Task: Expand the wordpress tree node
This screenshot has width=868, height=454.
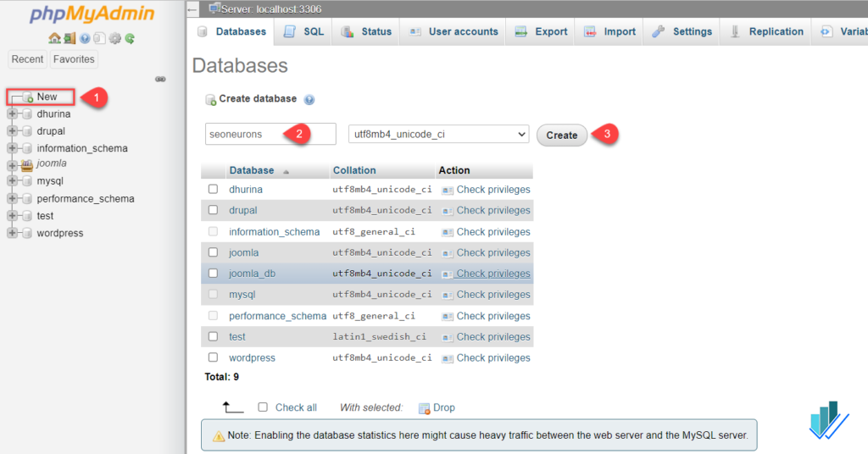Action: pos(12,233)
